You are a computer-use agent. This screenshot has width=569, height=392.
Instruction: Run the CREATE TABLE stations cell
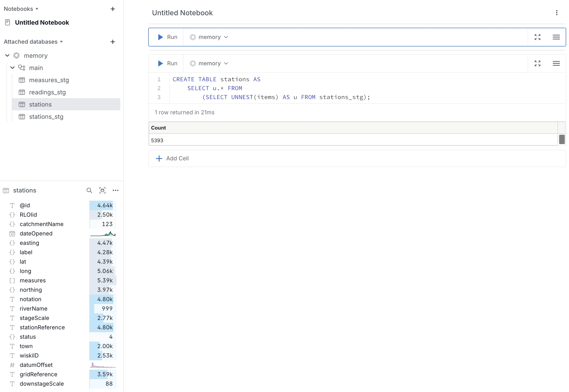point(167,63)
